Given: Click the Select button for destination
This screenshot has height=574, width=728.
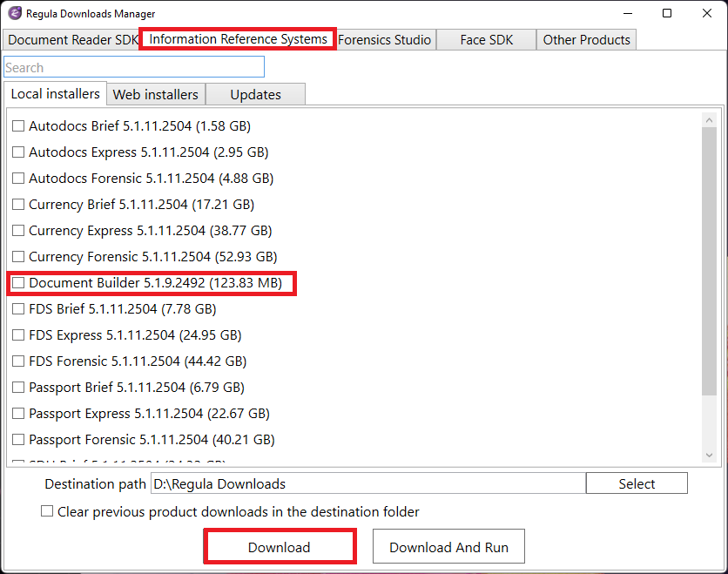Looking at the screenshot, I should 637,483.
